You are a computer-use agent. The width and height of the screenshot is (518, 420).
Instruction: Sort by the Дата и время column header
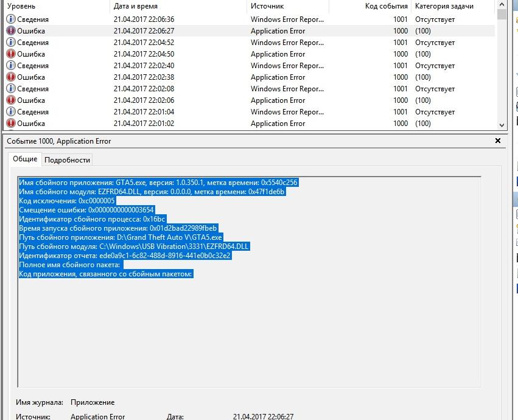[x=178, y=6]
